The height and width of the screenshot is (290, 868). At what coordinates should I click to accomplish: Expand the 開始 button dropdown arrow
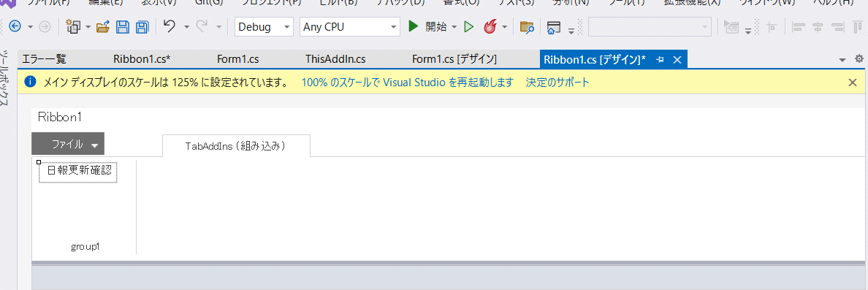click(454, 26)
